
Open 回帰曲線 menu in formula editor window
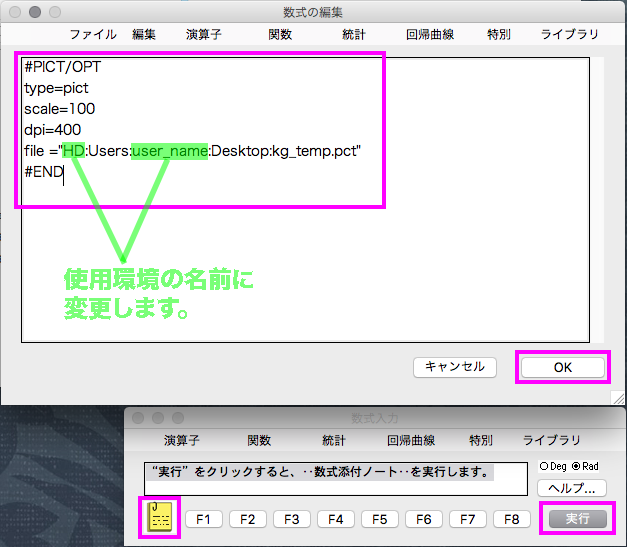pos(430,34)
